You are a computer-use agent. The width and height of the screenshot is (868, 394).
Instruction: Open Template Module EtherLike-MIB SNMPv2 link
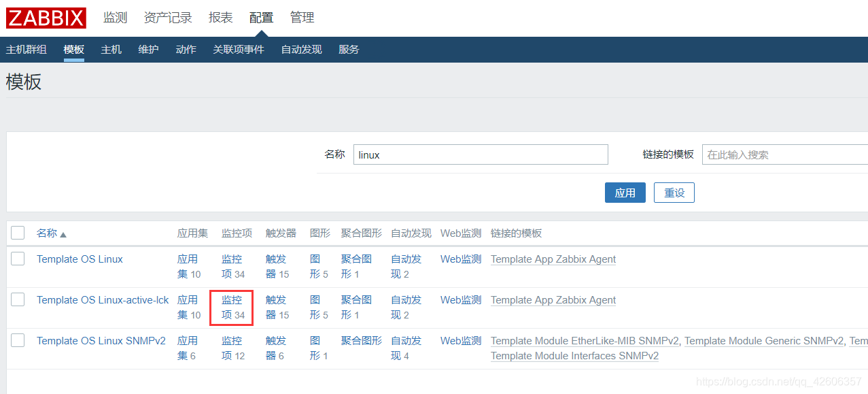pyautogui.click(x=585, y=341)
